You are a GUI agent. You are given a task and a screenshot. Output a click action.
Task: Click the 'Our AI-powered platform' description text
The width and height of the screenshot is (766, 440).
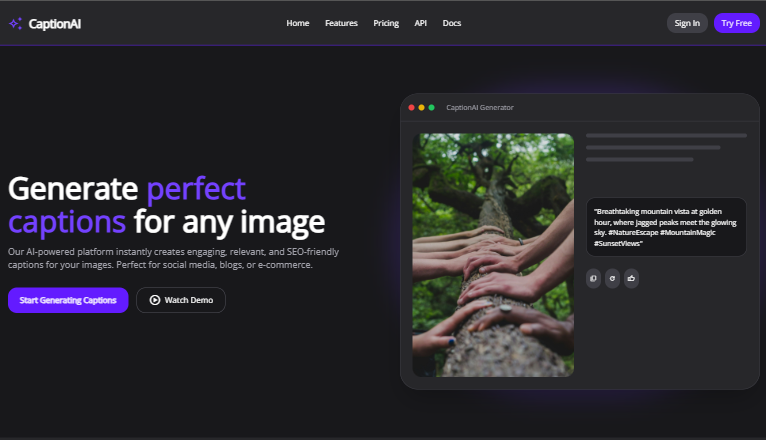tap(173, 258)
